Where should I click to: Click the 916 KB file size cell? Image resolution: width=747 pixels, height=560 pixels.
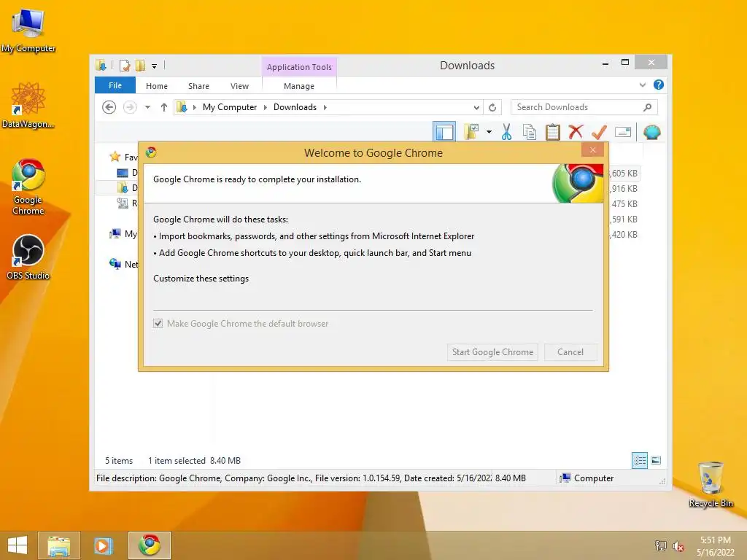[624, 189]
